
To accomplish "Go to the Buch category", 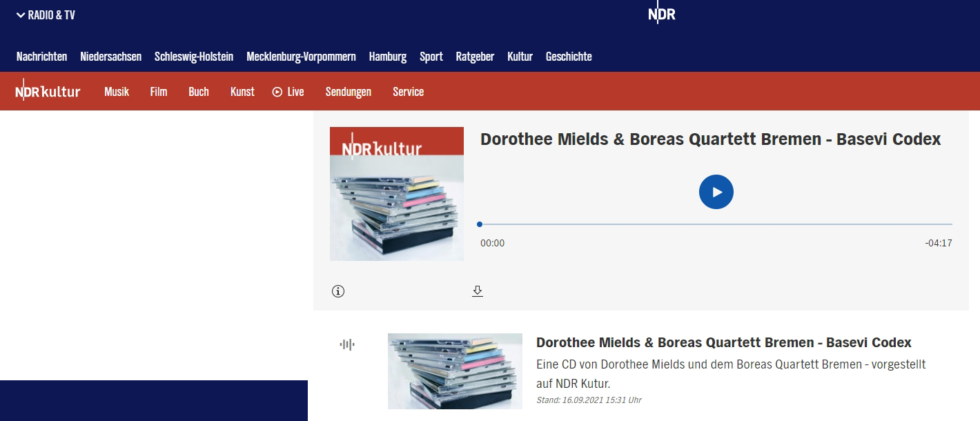I will pos(199,92).
